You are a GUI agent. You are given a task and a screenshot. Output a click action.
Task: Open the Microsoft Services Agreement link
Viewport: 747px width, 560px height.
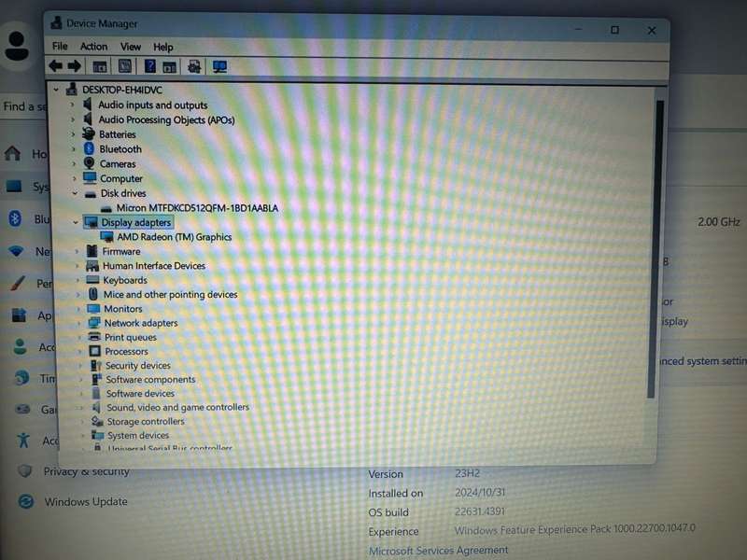438,551
